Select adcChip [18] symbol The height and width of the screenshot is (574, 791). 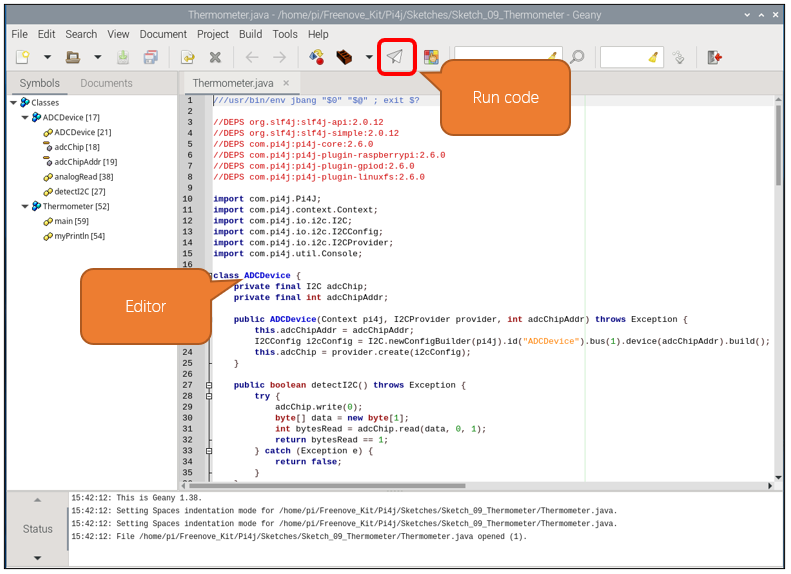[77, 147]
